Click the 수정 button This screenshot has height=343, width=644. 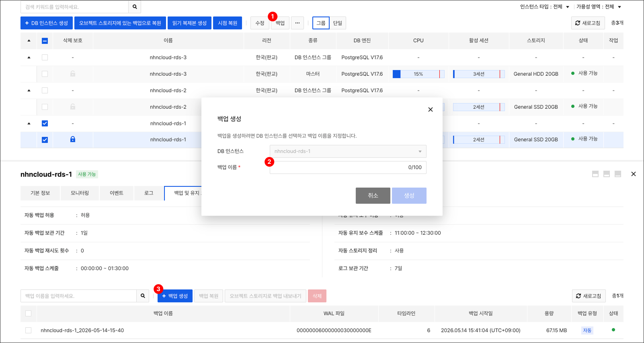pyautogui.click(x=260, y=23)
